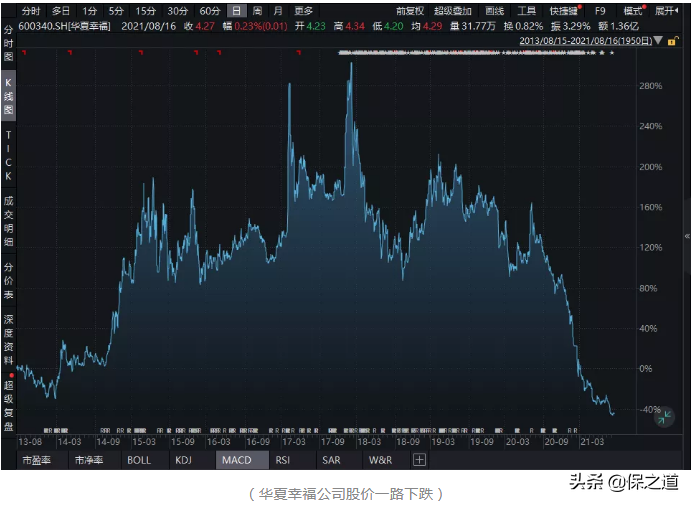Click the 600340.SH[华夏幸福] stock code
693x505 pixels.
[x=64, y=26]
